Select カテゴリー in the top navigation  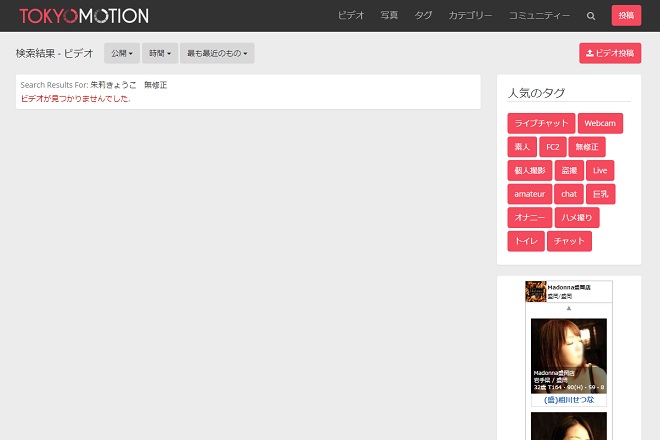470,16
